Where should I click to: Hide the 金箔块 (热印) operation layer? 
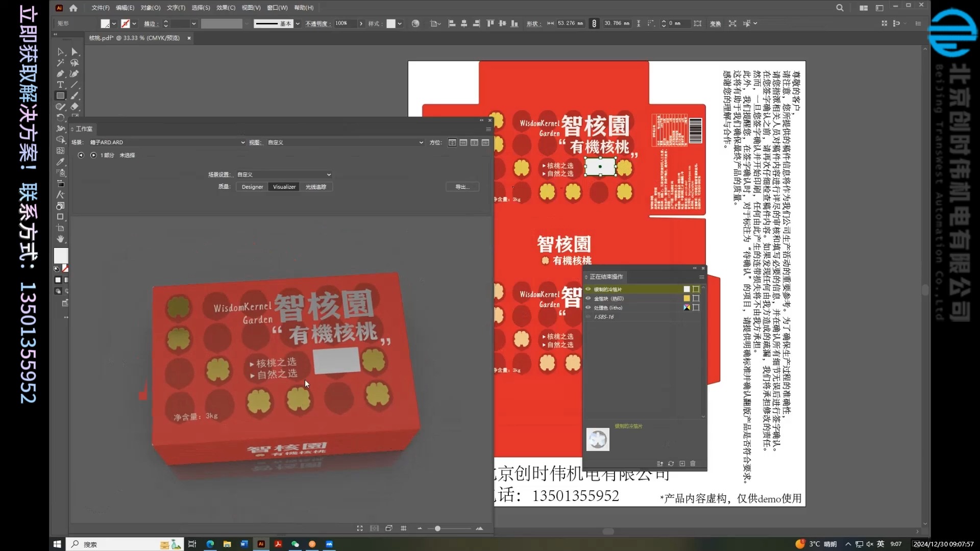(x=588, y=298)
